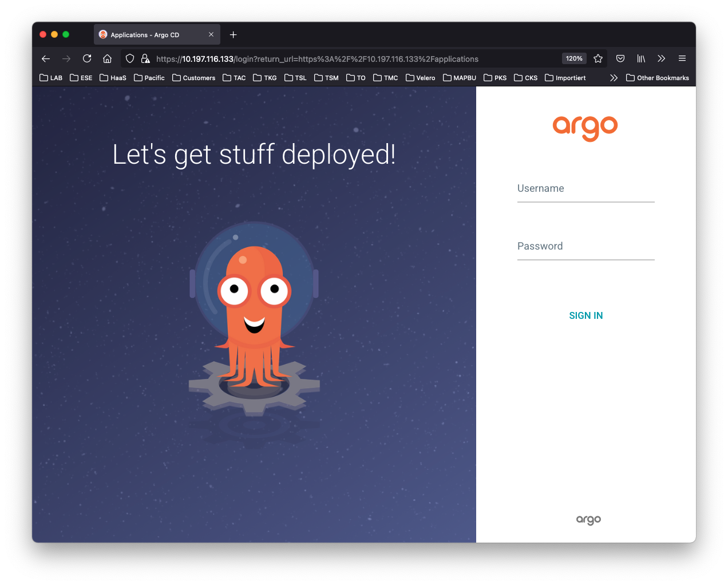Expand the extra toolbar items double-chevron
This screenshot has height=585, width=728.
662,58
